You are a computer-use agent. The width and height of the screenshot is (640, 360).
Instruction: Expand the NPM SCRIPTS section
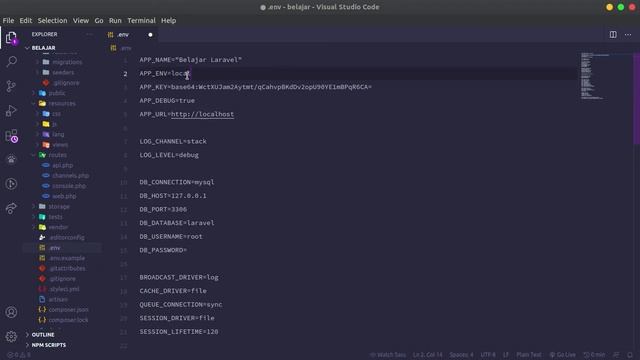[x=49, y=345]
